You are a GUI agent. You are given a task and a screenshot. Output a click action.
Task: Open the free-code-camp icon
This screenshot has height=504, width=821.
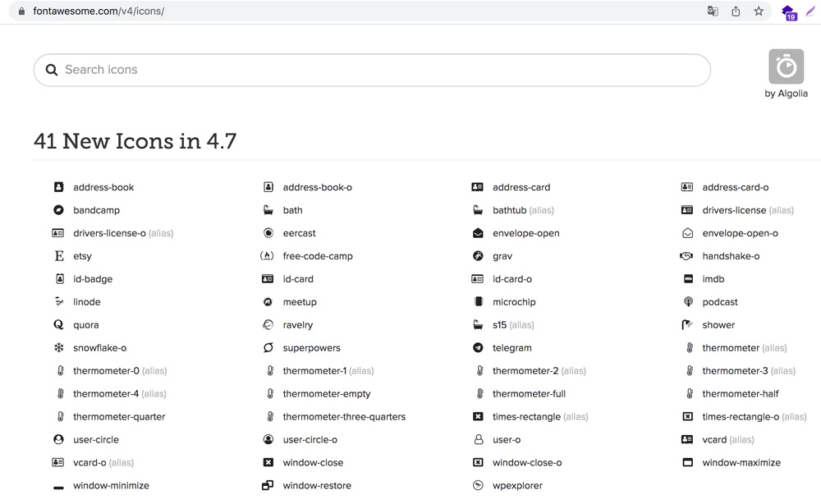pyautogui.click(x=267, y=256)
